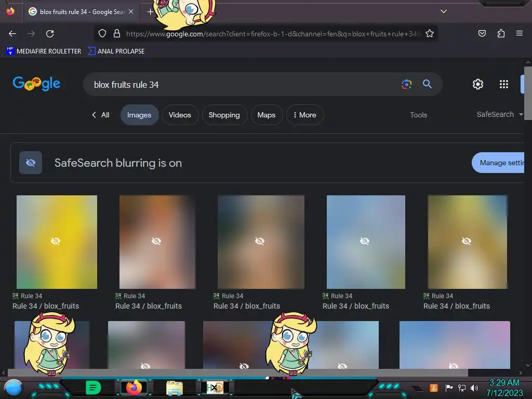The height and width of the screenshot is (399, 532).
Task: Click the site security padlock icon
Action: coord(117,33)
